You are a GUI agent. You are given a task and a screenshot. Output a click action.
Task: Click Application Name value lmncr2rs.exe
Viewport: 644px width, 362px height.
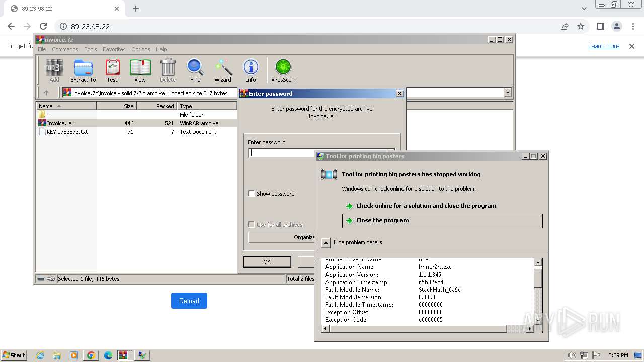pos(435,267)
